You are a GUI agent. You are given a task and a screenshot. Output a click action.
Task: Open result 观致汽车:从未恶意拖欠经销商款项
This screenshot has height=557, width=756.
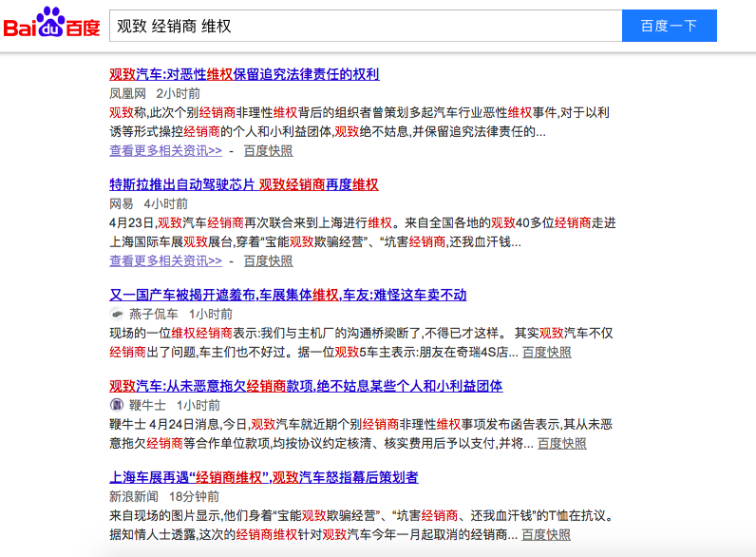[306, 386]
